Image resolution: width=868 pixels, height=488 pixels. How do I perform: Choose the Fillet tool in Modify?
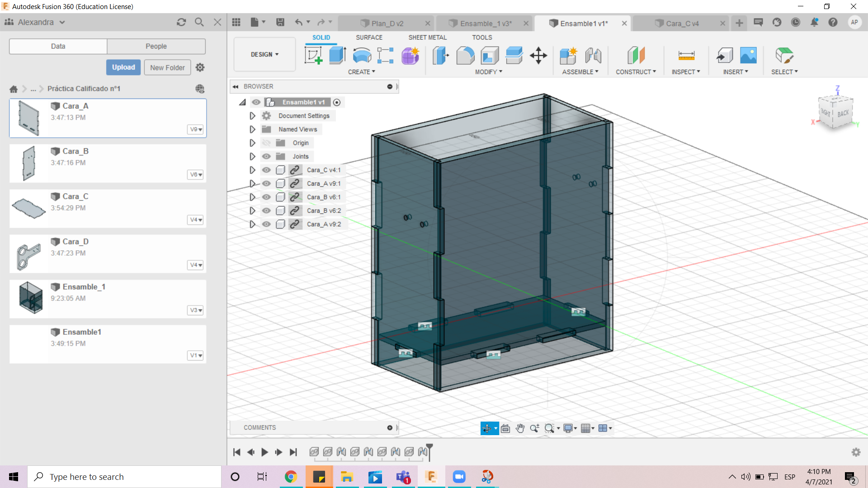point(465,56)
